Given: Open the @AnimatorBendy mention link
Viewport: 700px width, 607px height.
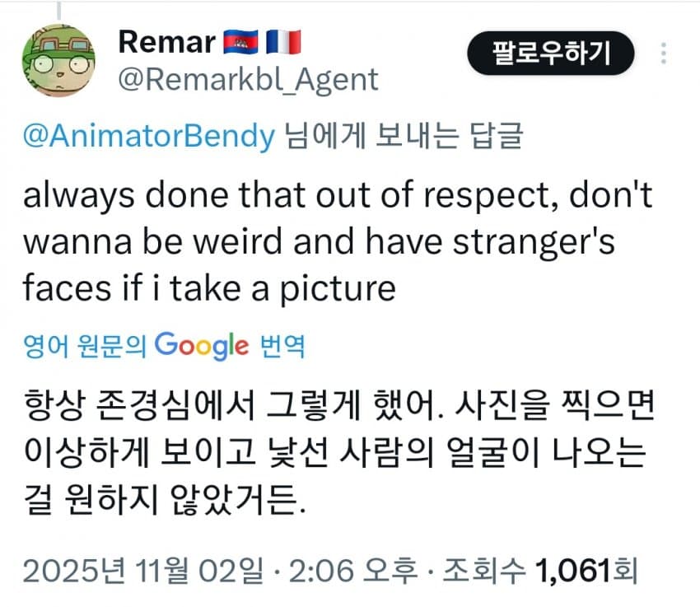Looking at the screenshot, I should (x=148, y=136).
